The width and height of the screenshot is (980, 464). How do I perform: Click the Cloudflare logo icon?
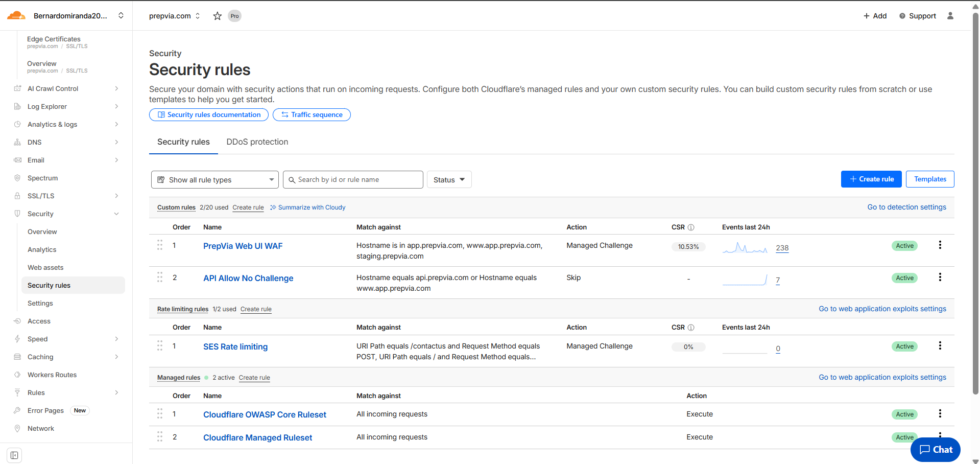point(16,15)
